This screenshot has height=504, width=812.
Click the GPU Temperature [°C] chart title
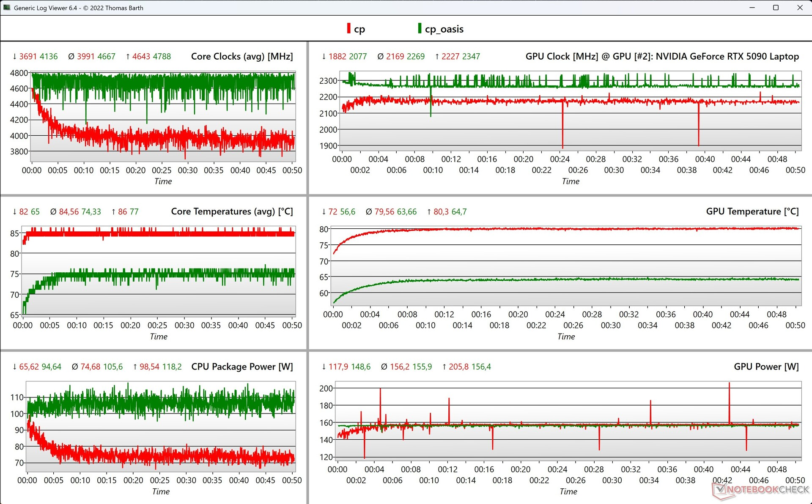coord(752,211)
